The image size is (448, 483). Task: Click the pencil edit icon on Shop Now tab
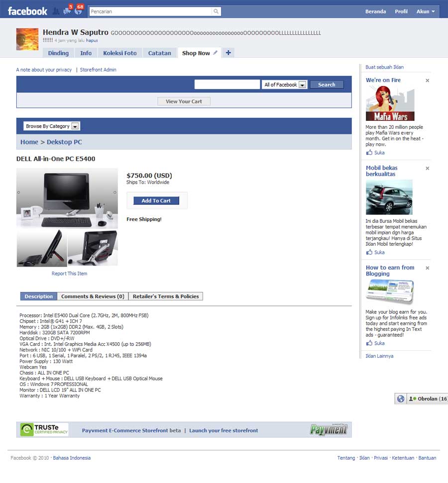coord(216,53)
